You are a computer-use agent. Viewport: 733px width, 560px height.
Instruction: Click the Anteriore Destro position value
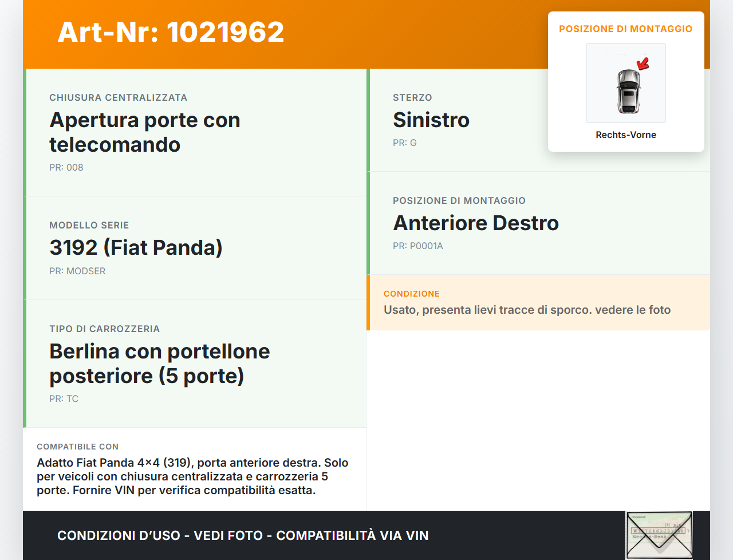tap(475, 223)
